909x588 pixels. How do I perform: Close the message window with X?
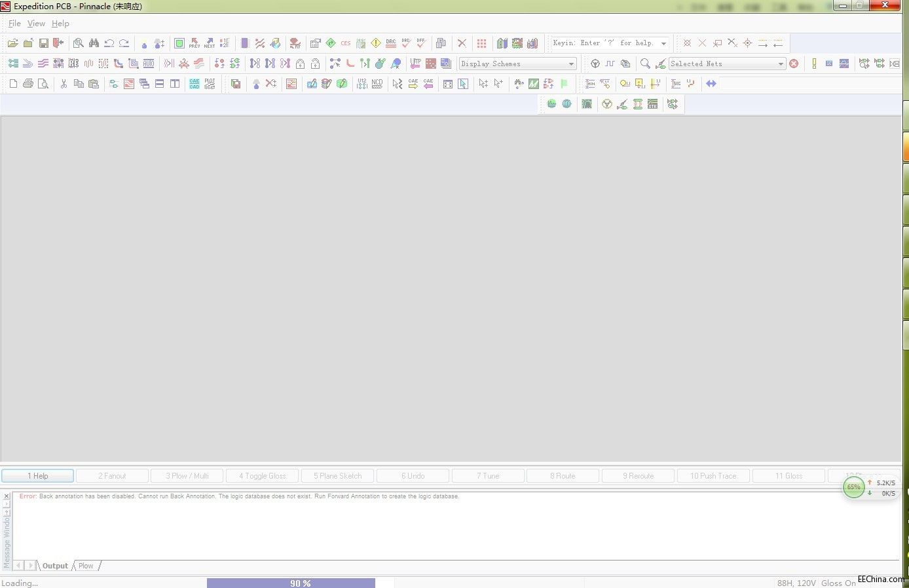(7, 496)
